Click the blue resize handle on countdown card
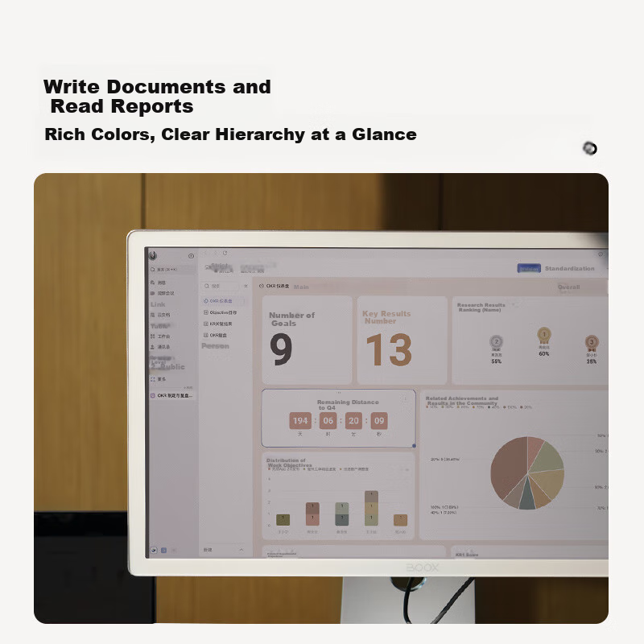The image size is (644, 644). coord(414,446)
